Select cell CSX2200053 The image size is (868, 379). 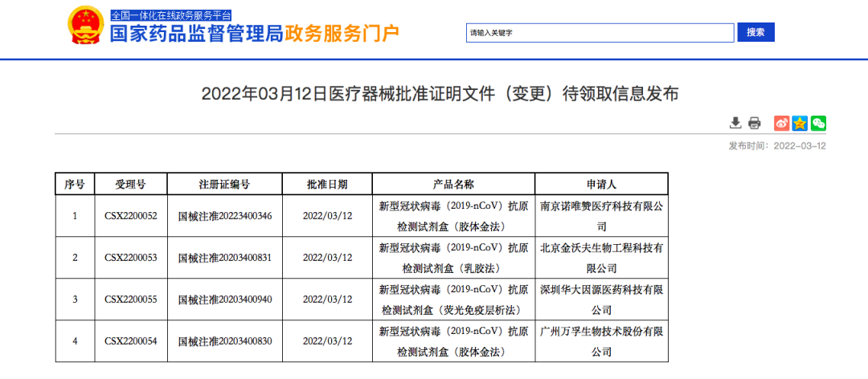pos(131,258)
